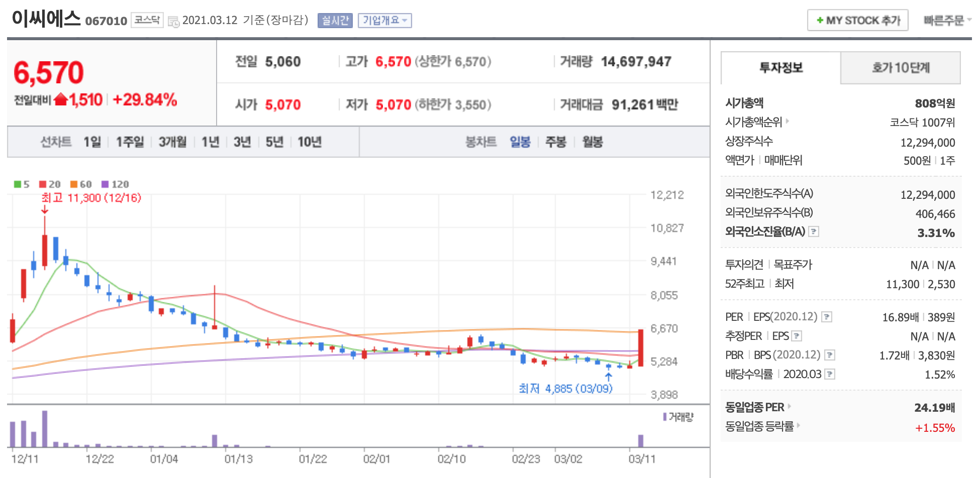Viewport: 980px width, 478px height.
Task: Expand the 동일업종 PER arrow link
Action: (790, 406)
